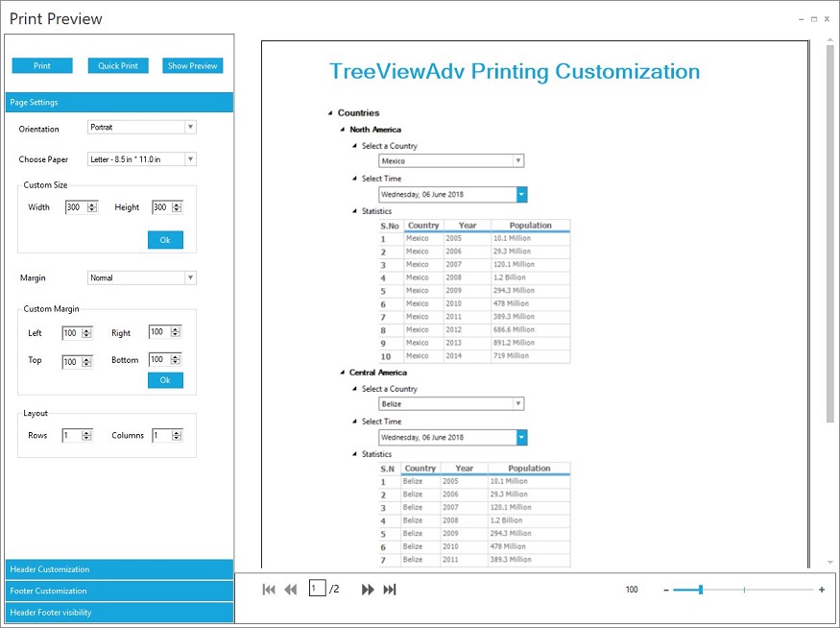Jump to last page navigation icon
Screen dimensions: 840x628
390,590
